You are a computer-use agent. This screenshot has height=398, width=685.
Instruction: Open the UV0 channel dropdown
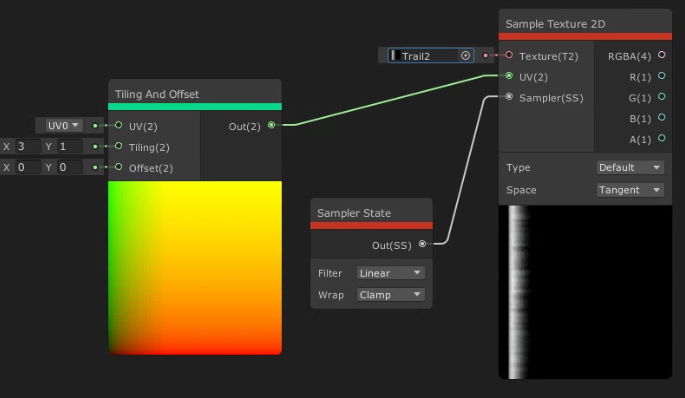[x=63, y=125]
